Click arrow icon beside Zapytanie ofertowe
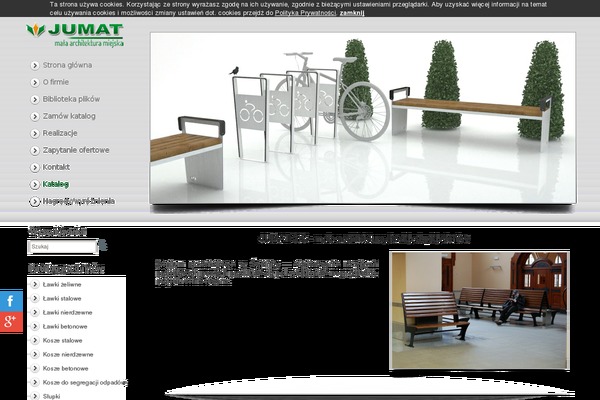 pos(35,150)
